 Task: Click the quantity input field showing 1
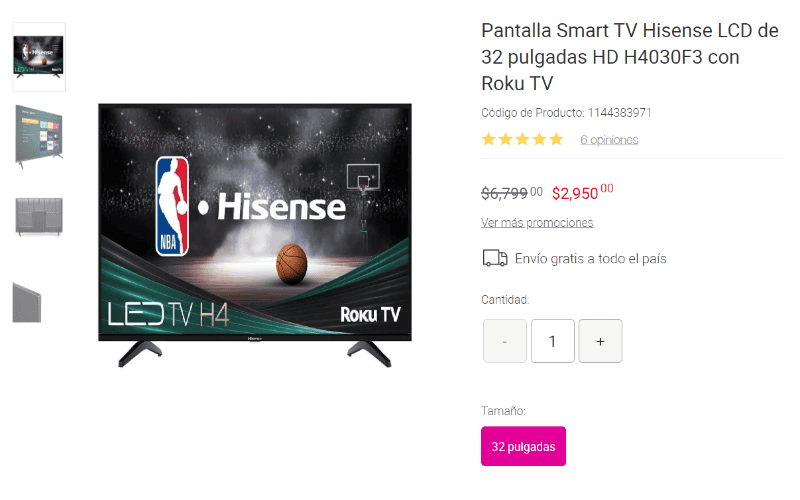tap(553, 341)
